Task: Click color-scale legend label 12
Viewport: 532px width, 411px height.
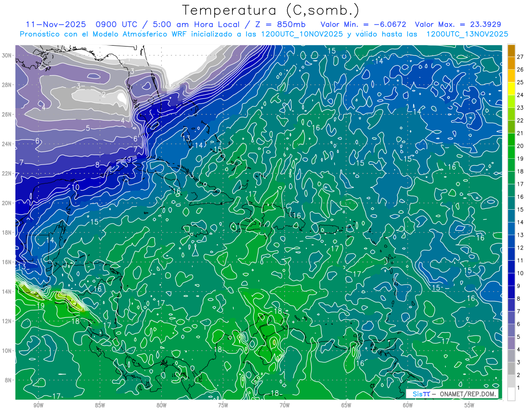Action: (520, 248)
